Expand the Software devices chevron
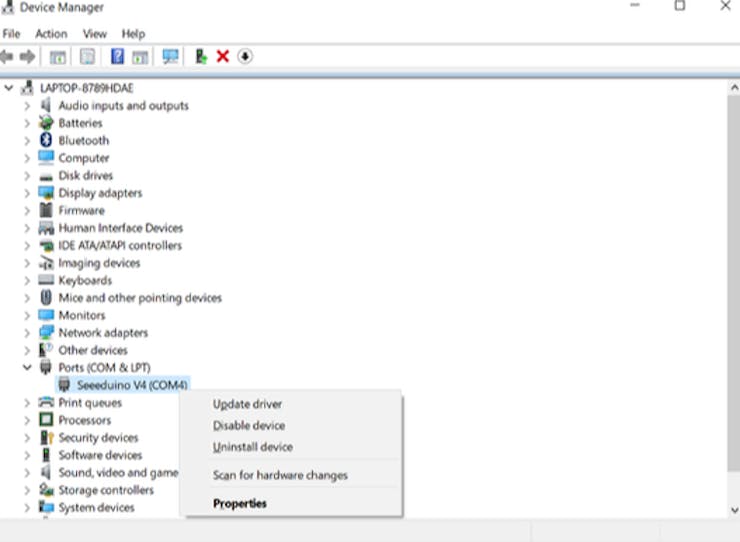Screen dimensions: 740x542 (27, 455)
